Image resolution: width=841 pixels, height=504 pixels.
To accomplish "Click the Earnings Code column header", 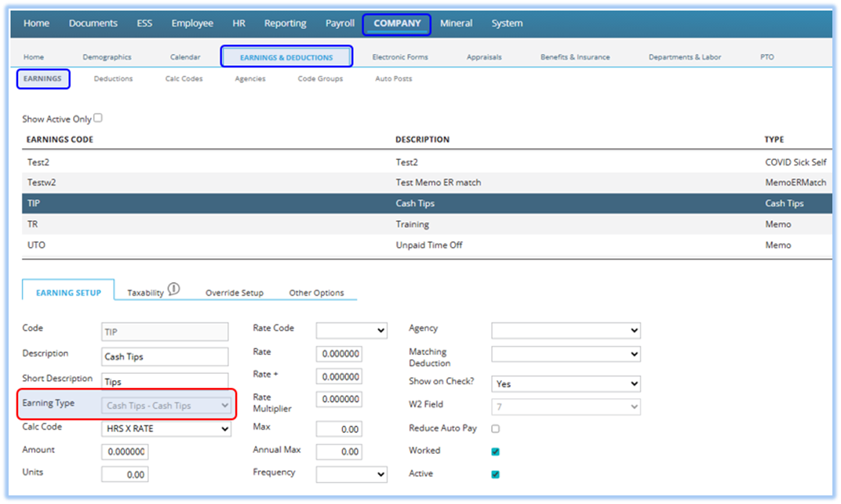I will tap(60, 140).
